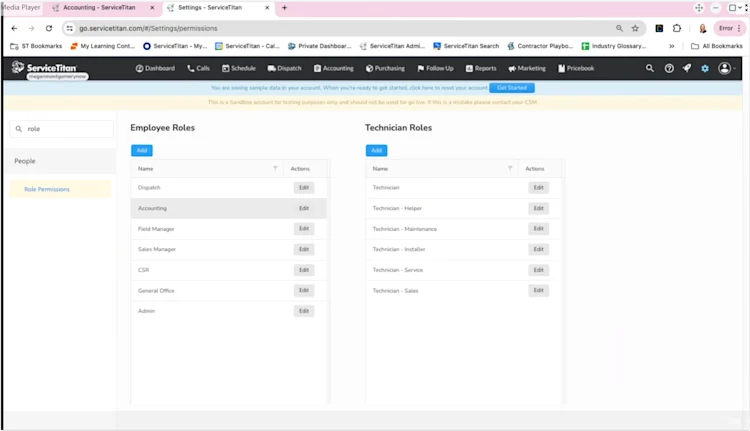This screenshot has height=431, width=750.
Task: Open the My Learning Cont... bookmark
Action: [103, 46]
